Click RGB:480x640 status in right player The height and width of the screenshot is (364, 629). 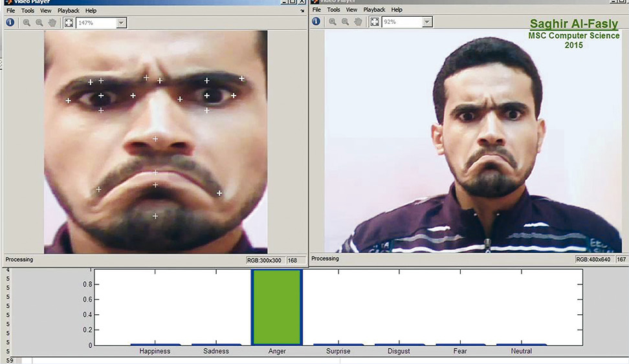[593, 259]
